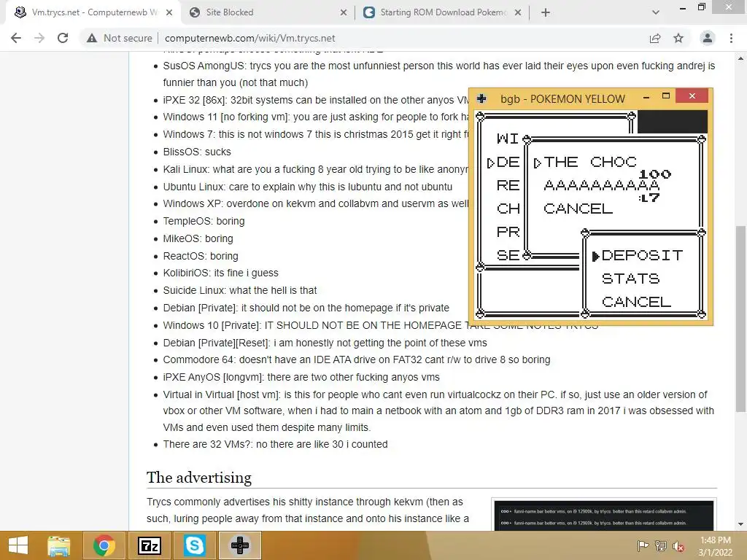Open Chrome three-dot menu
The width and height of the screenshot is (747, 560).
coord(731,38)
